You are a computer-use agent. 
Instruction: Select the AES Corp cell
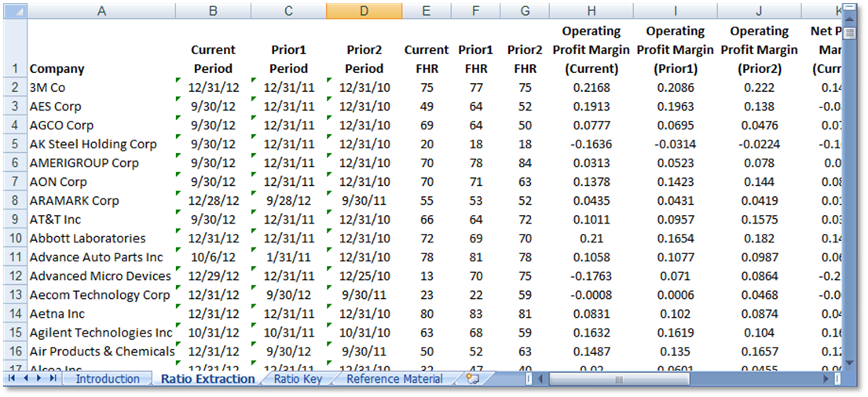(x=101, y=106)
